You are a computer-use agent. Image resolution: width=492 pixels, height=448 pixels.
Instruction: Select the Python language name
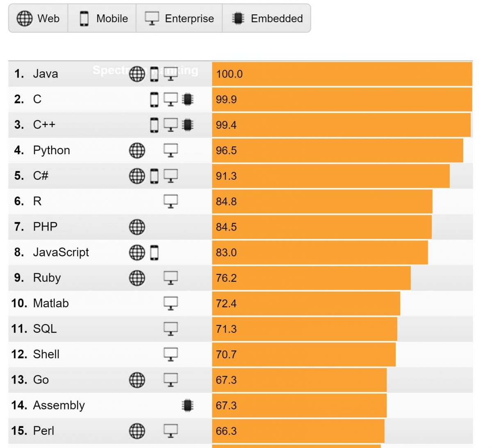point(52,150)
